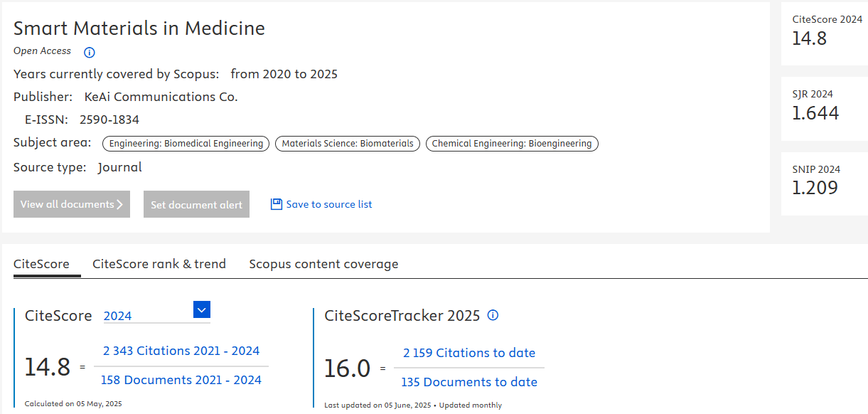The height and width of the screenshot is (414, 868).
Task: Switch to the CiteScore tab
Action: tap(41, 264)
